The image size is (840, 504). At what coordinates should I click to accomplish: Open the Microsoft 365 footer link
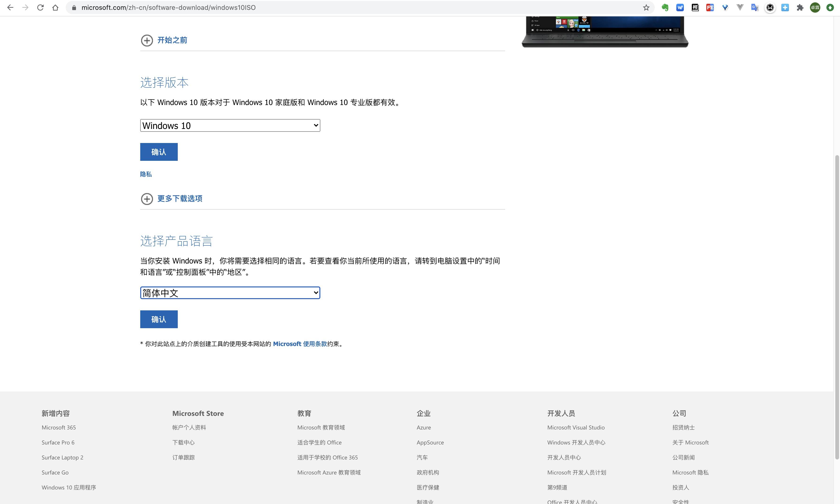tap(58, 427)
